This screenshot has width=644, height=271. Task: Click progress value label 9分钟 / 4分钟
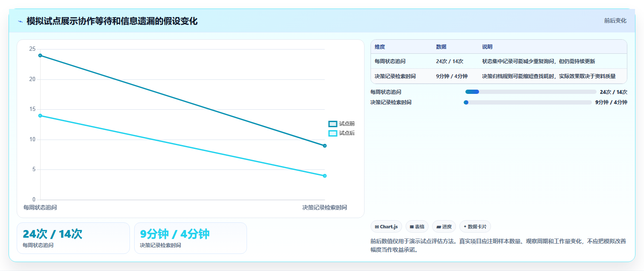tap(611, 102)
